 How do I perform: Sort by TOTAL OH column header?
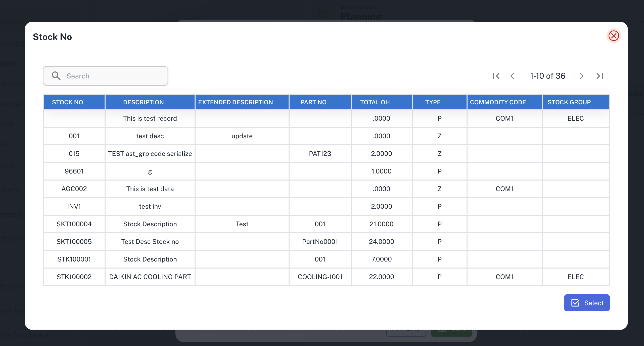point(375,102)
